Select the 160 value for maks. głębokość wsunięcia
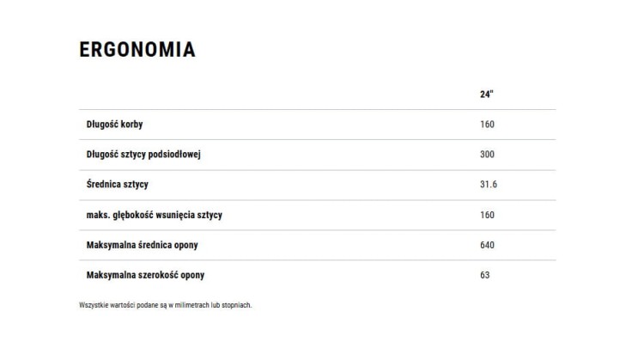This screenshot has height=354, width=644. 488,215
